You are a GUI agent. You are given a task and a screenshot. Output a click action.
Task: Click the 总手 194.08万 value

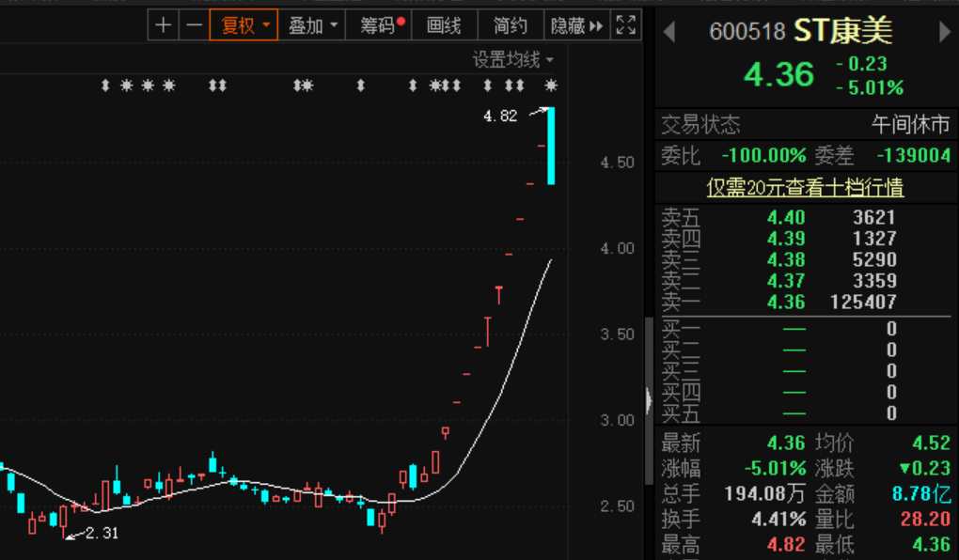(765, 493)
